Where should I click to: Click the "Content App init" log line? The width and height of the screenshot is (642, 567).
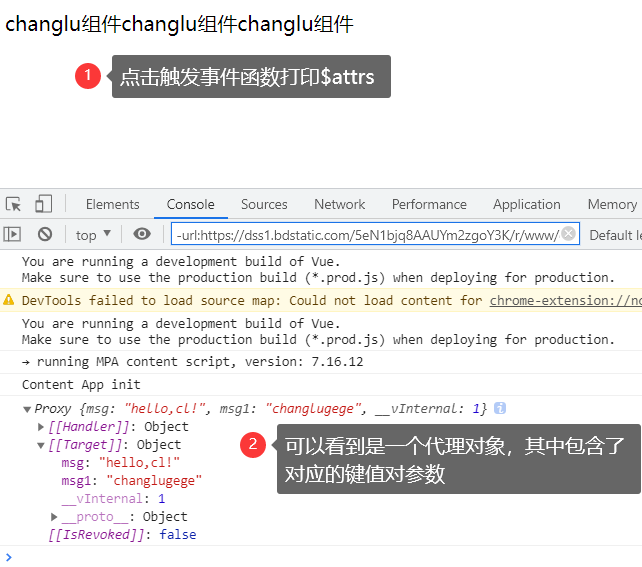[x=81, y=384]
